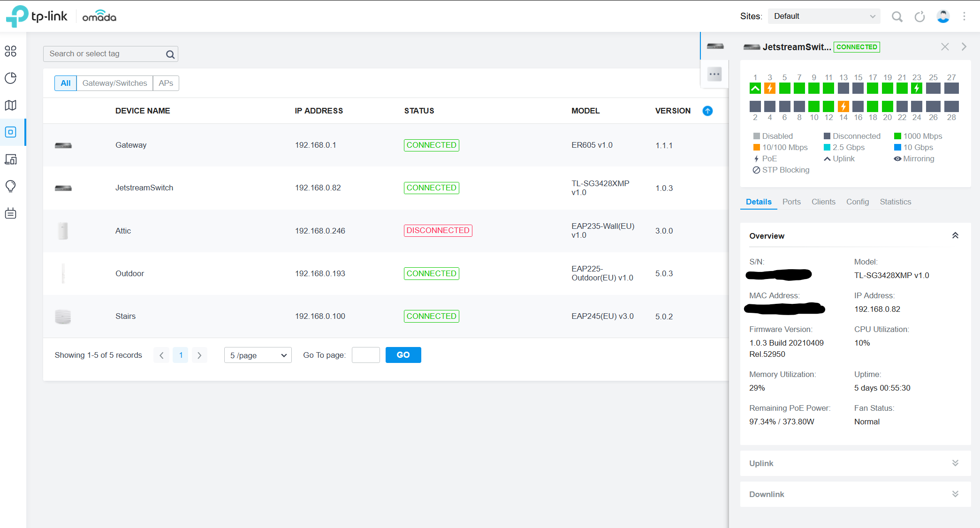Click the tp-link omada logo
This screenshot has height=528, width=980.
61,16
